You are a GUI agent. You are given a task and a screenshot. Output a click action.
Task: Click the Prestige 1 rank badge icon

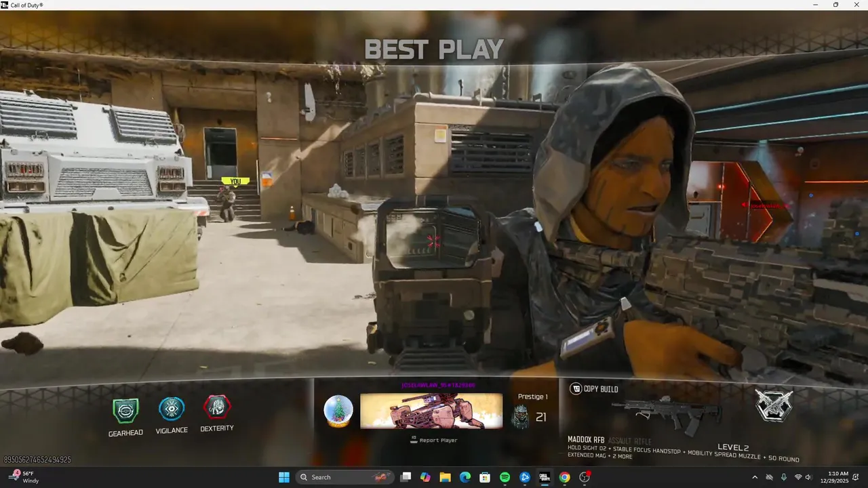[x=519, y=417]
